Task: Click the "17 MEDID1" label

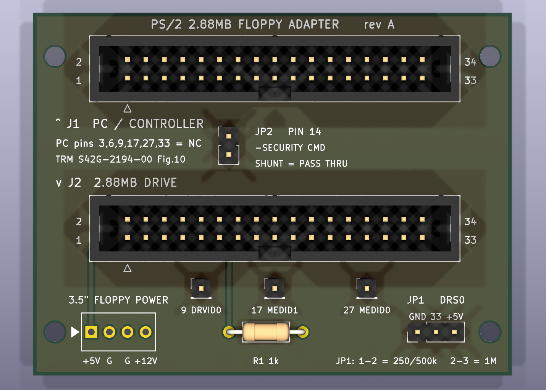Action: tap(274, 310)
